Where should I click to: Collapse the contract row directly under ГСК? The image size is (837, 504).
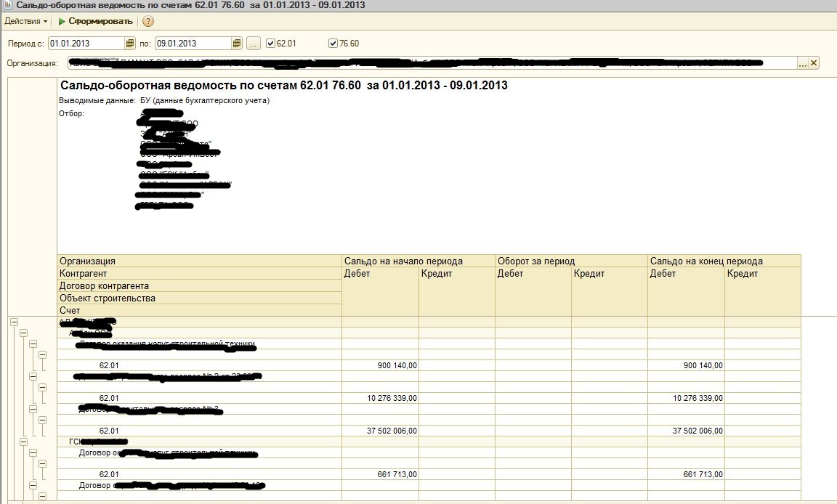click(33, 452)
